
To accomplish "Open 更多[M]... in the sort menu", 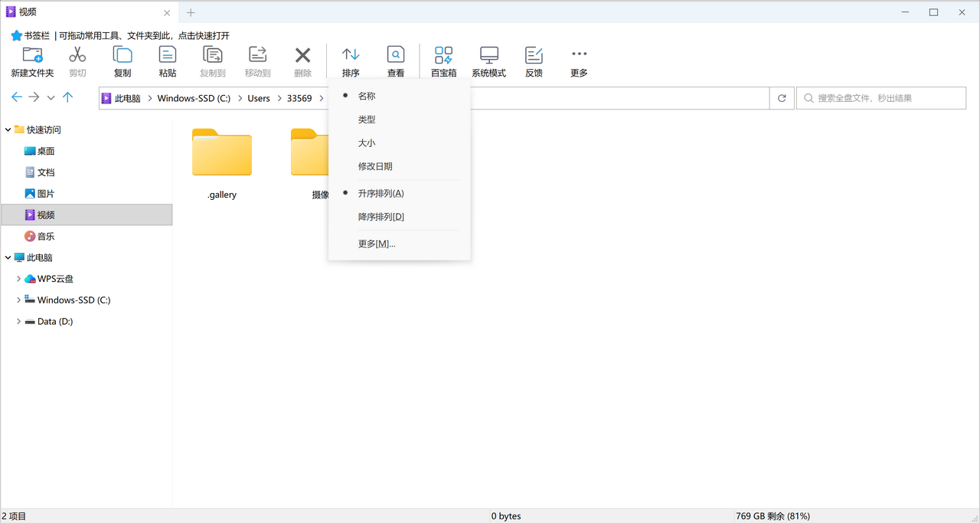I will tap(377, 244).
